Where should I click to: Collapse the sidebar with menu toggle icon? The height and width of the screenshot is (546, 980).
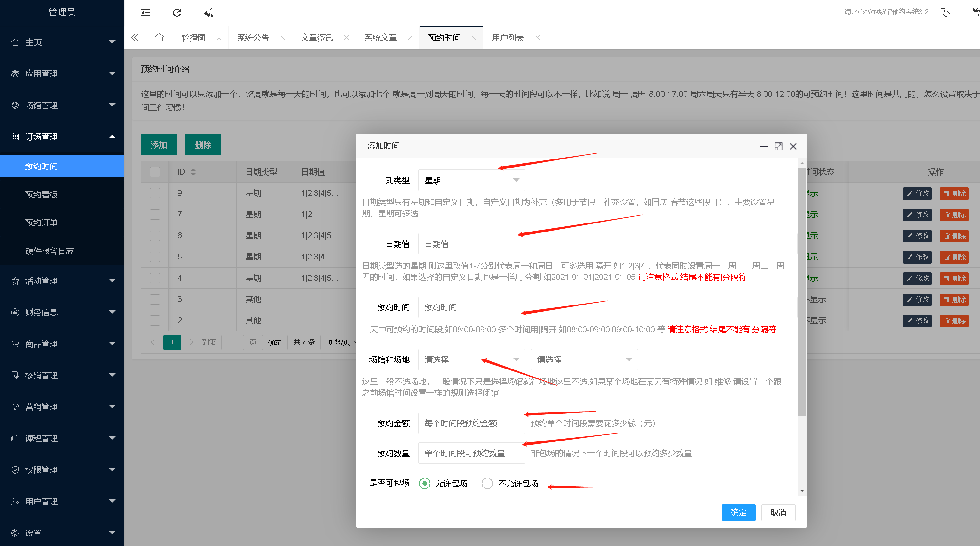point(145,13)
